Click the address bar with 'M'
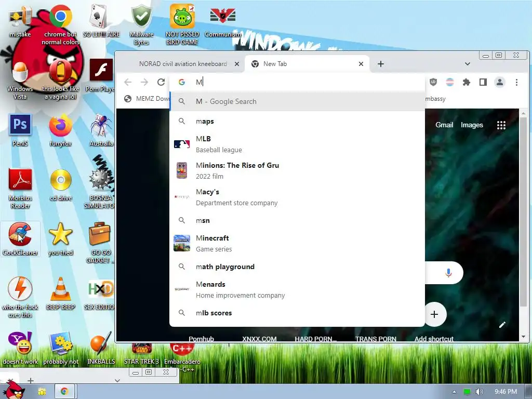 click(x=297, y=82)
